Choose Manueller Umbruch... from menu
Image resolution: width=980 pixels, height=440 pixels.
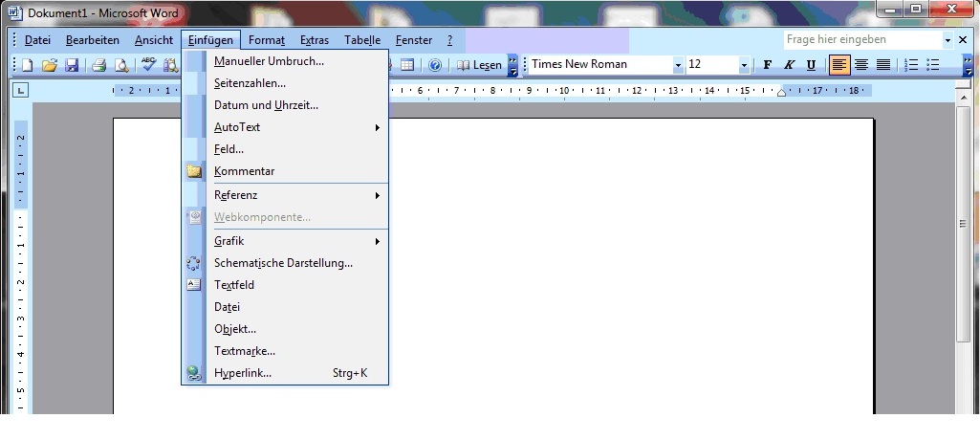284,61
